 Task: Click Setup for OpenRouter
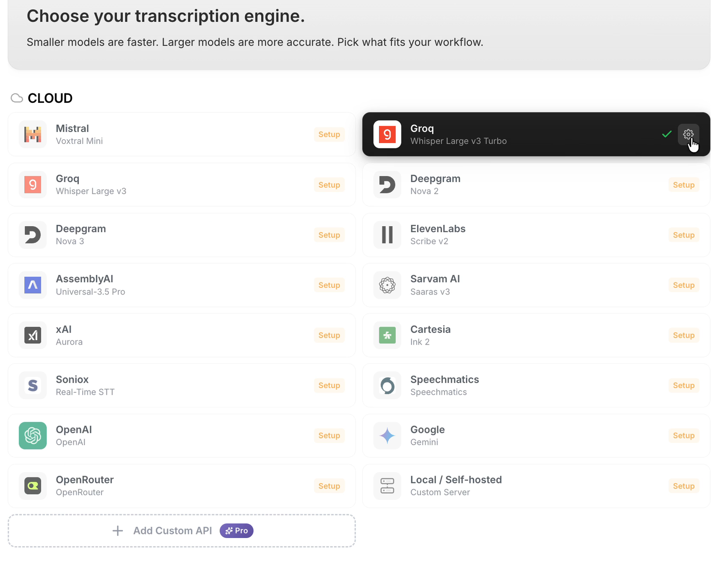[329, 486]
